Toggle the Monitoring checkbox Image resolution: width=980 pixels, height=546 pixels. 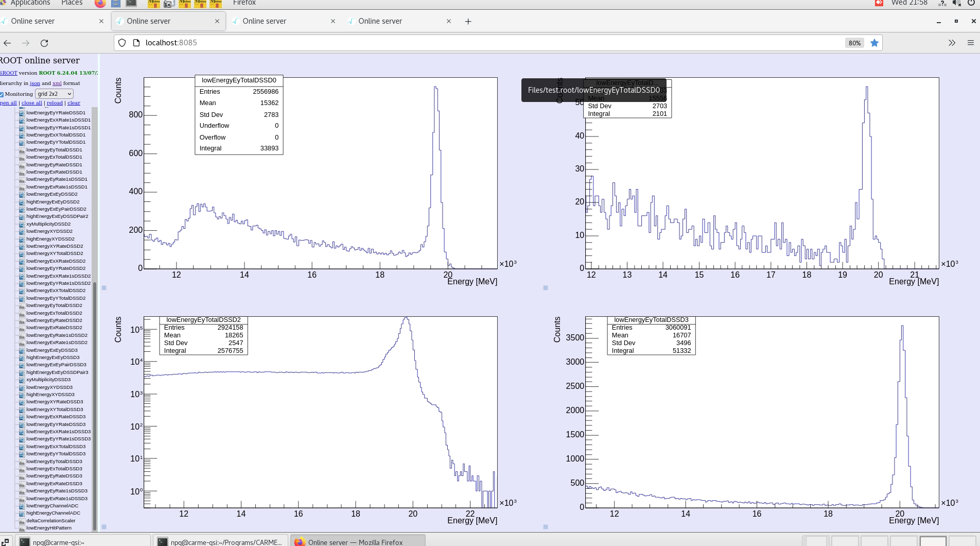click(x=2, y=94)
